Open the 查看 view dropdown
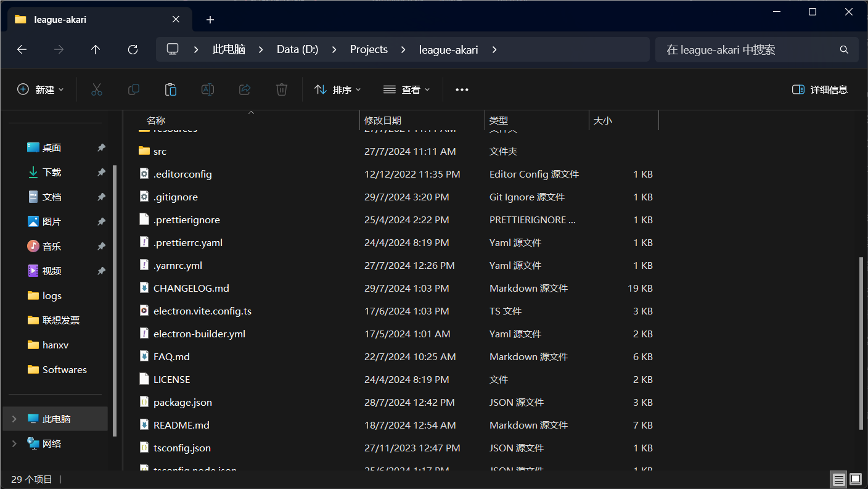 pos(406,89)
